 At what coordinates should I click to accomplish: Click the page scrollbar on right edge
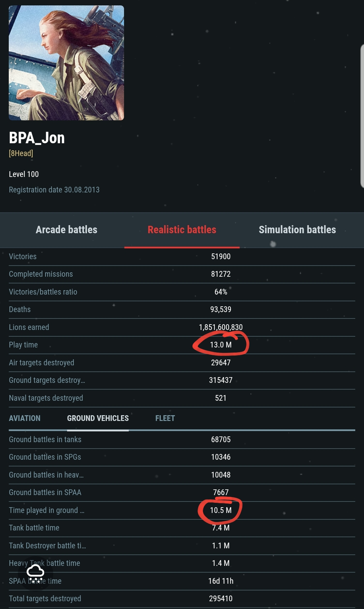(362, 115)
